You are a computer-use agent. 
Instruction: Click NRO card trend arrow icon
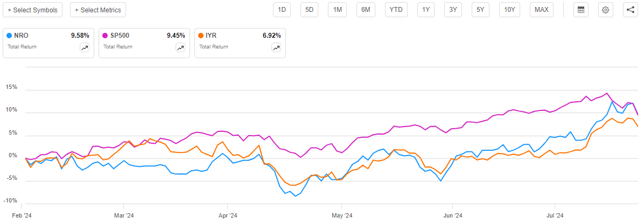(x=85, y=48)
